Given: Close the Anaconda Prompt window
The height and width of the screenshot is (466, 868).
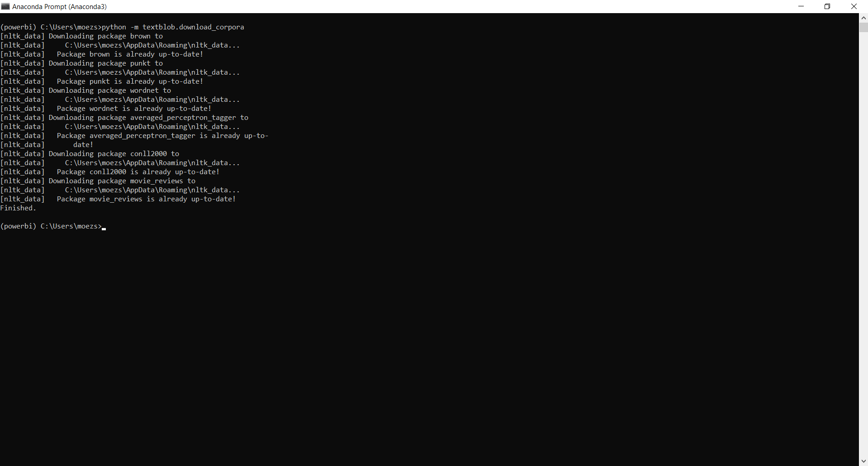Looking at the screenshot, I should pos(854,6).
